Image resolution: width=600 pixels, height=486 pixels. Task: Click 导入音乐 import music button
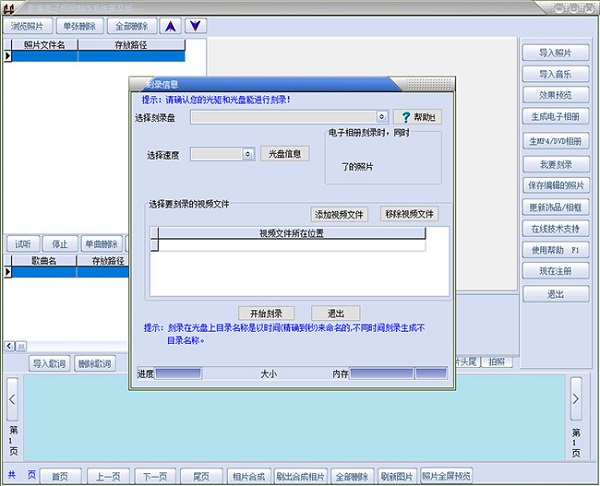point(556,74)
